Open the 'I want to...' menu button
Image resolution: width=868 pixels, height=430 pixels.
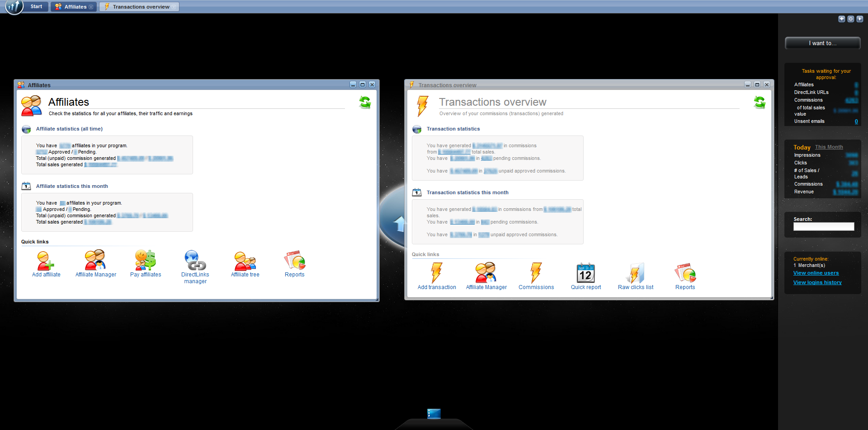(x=822, y=43)
